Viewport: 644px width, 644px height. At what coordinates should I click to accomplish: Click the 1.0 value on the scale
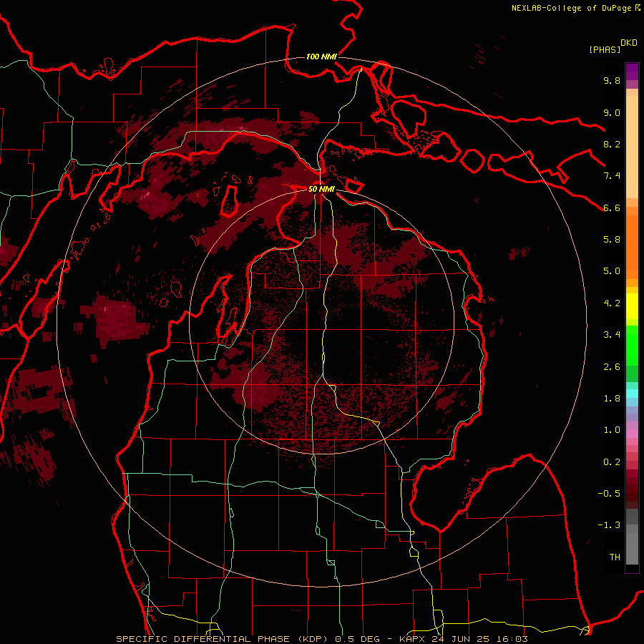(x=612, y=430)
